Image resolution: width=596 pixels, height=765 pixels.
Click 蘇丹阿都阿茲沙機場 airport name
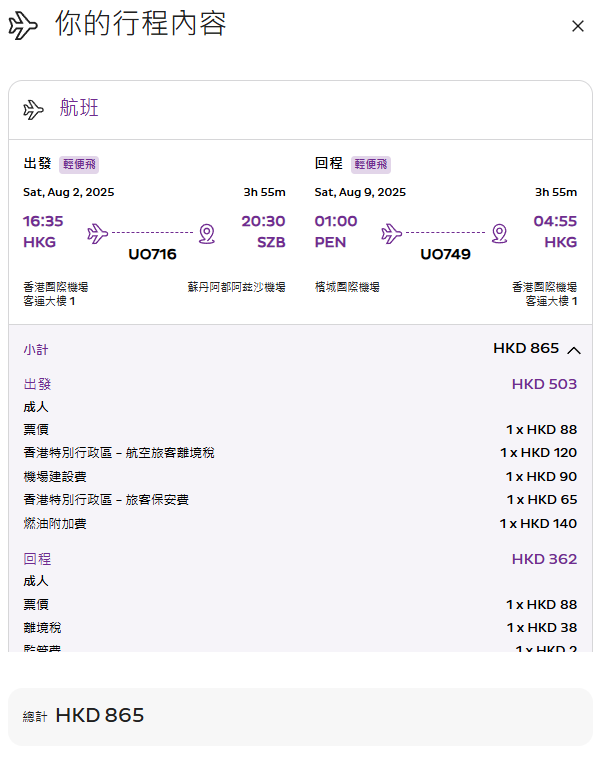point(237,287)
